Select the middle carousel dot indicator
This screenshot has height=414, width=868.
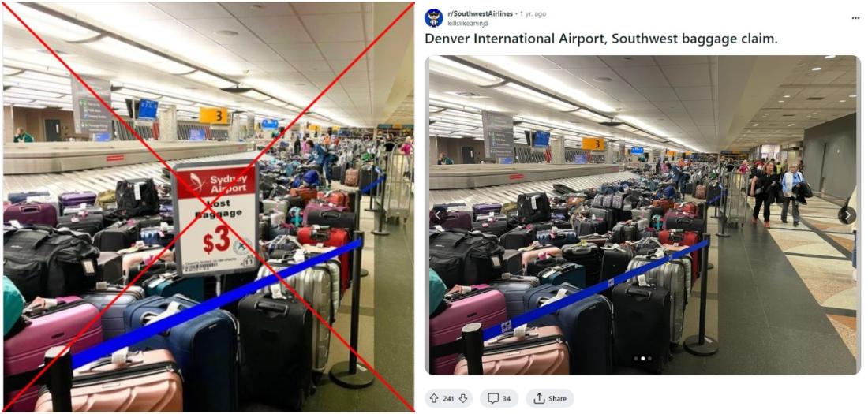(642, 359)
